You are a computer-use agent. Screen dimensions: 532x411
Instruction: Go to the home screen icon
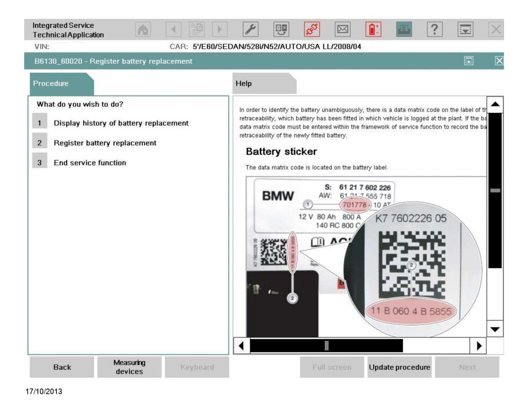tap(143, 29)
